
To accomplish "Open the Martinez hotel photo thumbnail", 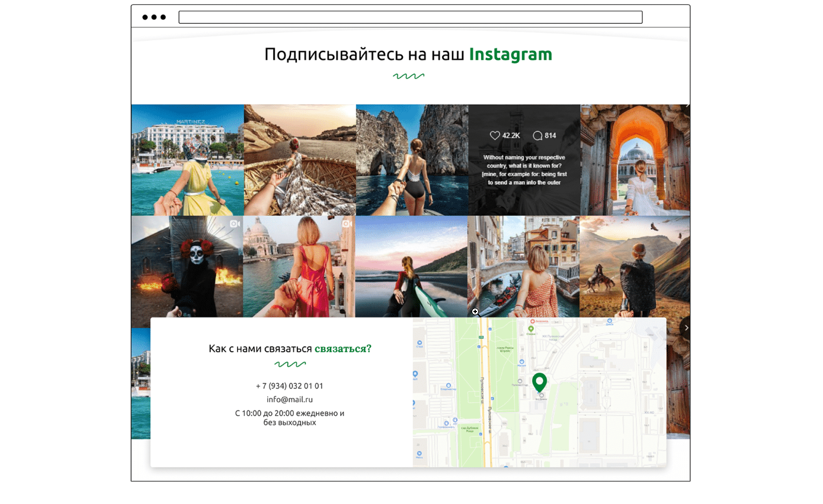I will pos(187,160).
